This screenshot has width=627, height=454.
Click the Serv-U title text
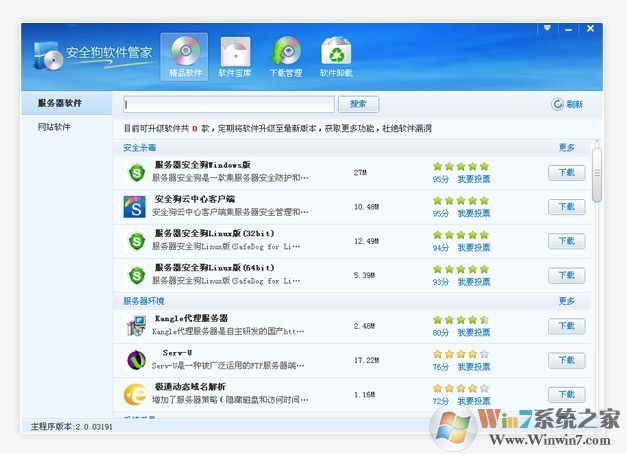click(177, 353)
